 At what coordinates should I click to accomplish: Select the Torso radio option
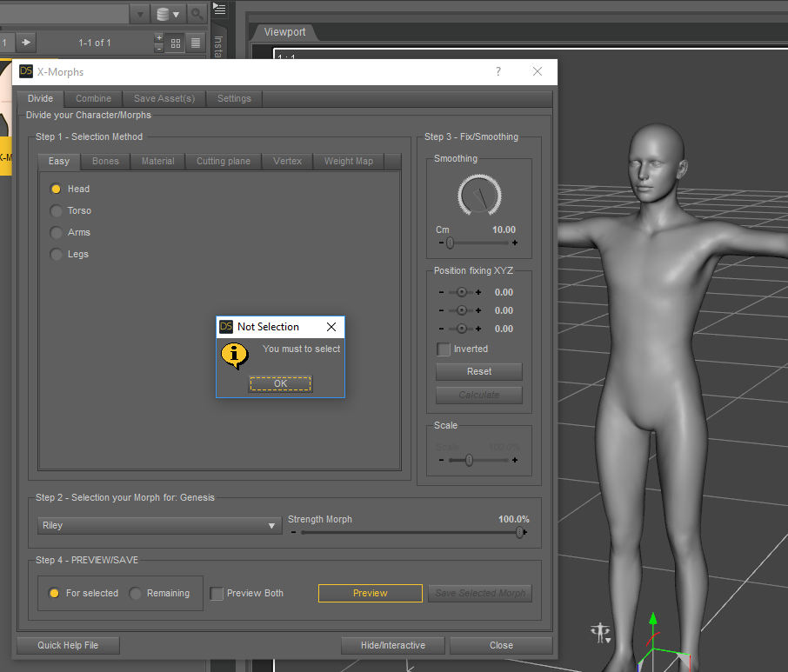57,210
